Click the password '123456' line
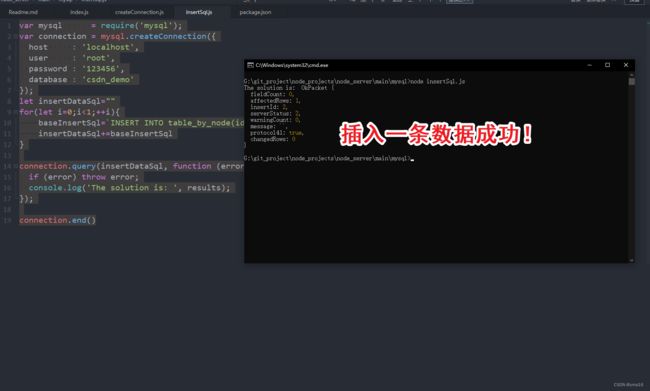 76,69
